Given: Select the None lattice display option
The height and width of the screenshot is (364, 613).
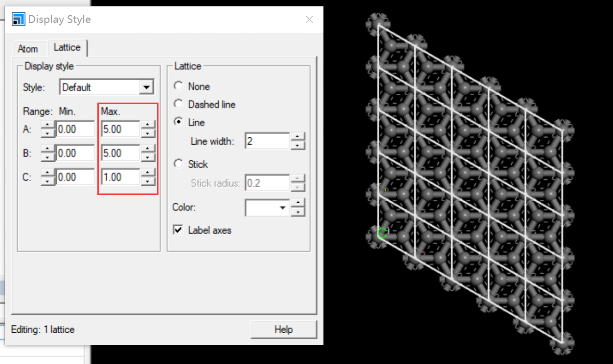Looking at the screenshot, I should point(178,86).
